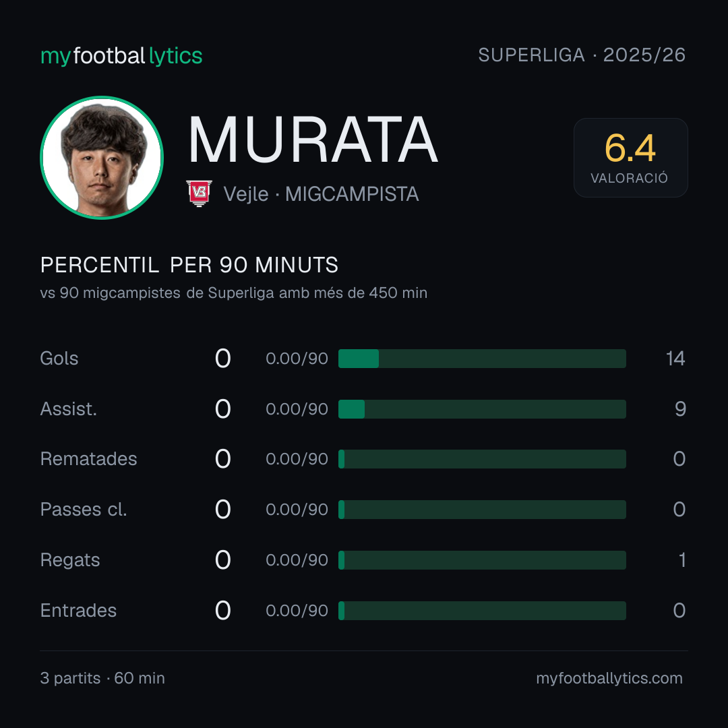
Task: Click the Entrades stat label
Action: 78,611
